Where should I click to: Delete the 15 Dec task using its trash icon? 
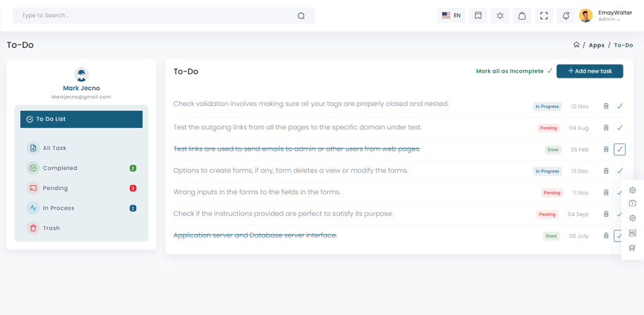[x=606, y=171]
